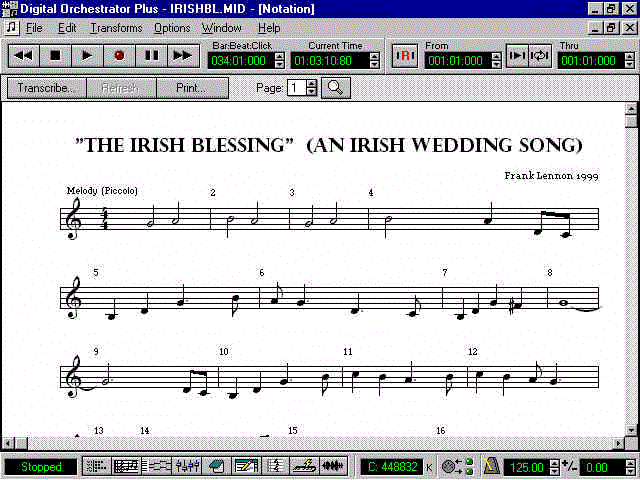Toggle the red R punch record button
This screenshot has width=640, height=480.
[x=405, y=56]
